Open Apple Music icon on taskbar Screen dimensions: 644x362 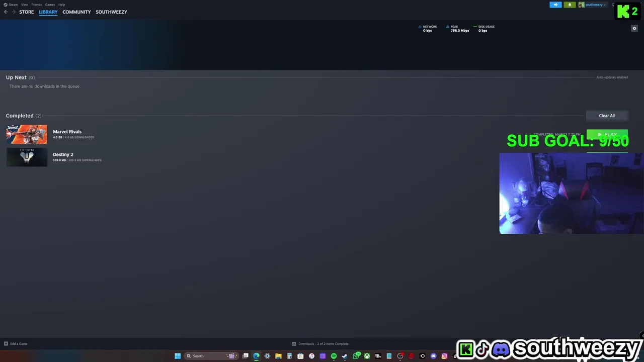pyautogui.click(x=311, y=356)
